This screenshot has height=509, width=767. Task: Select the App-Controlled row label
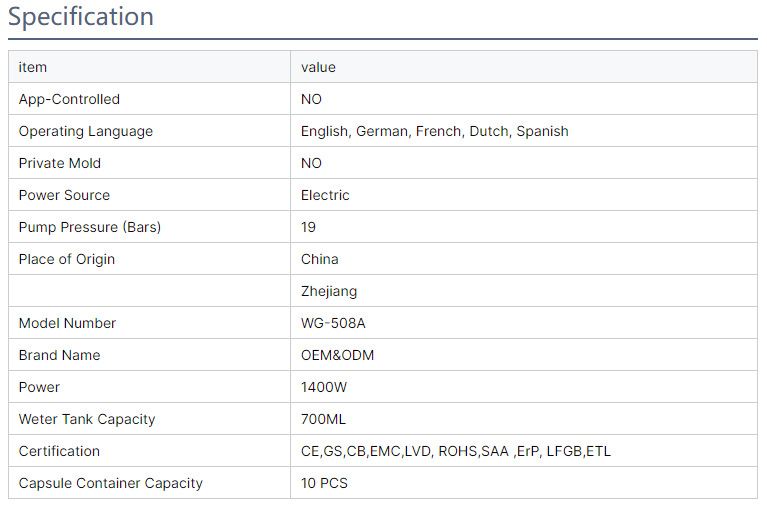pyautogui.click(x=69, y=99)
